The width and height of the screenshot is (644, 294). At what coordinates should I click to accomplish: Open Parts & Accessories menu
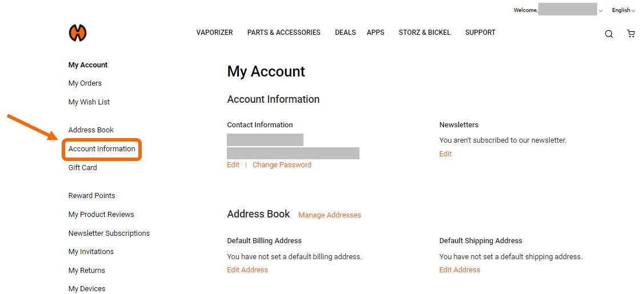pyautogui.click(x=283, y=33)
